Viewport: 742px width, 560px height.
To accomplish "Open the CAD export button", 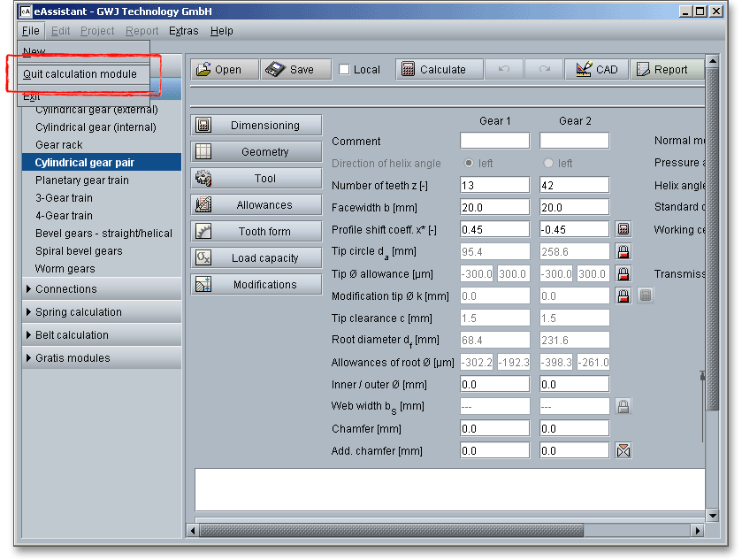I will (x=596, y=70).
